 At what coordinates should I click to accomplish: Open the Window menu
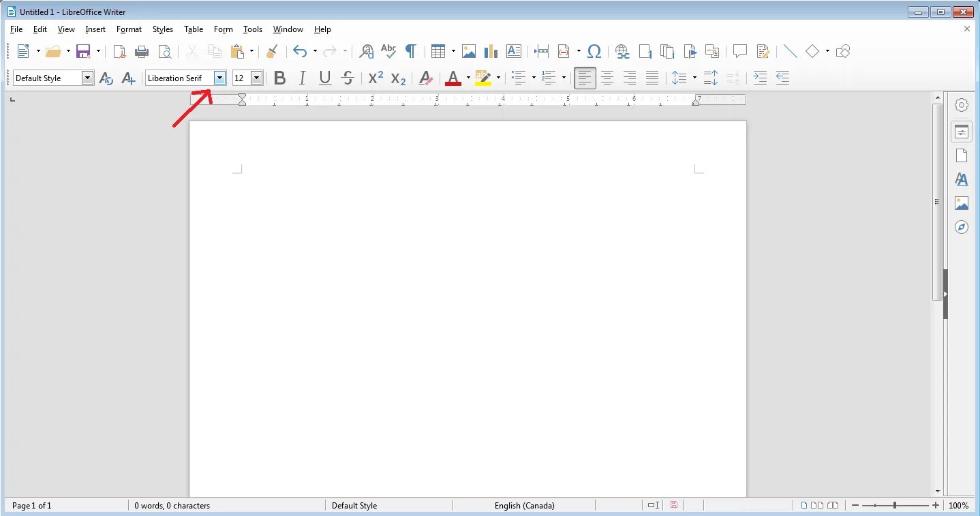(x=288, y=29)
